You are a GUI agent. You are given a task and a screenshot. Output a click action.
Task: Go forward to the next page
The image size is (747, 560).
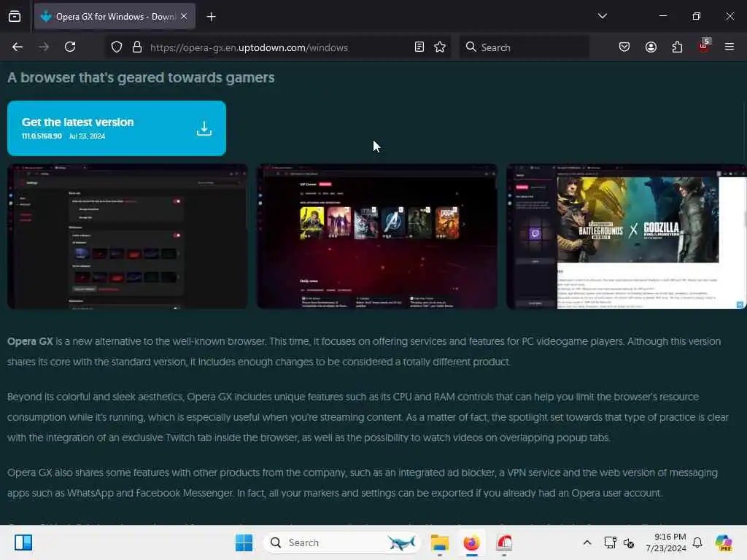pos(44,47)
